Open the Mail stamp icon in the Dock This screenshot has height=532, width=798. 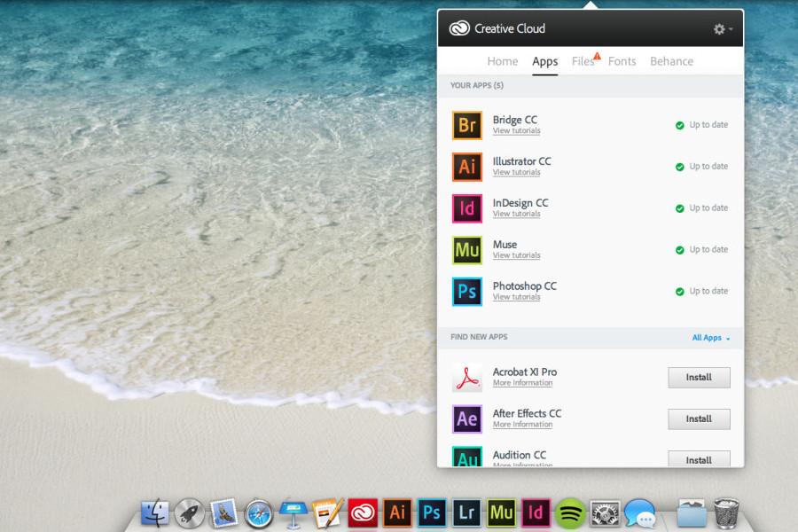pos(224,512)
